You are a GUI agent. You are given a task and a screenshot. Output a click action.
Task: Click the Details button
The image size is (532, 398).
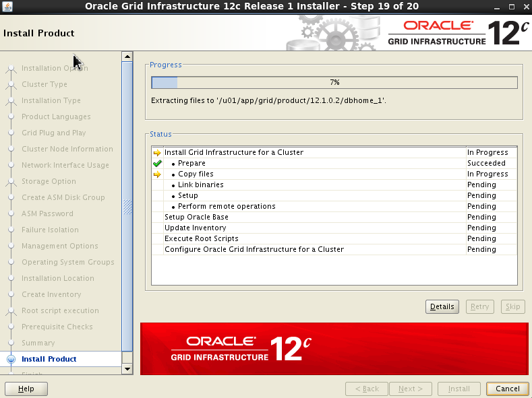pos(442,306)
